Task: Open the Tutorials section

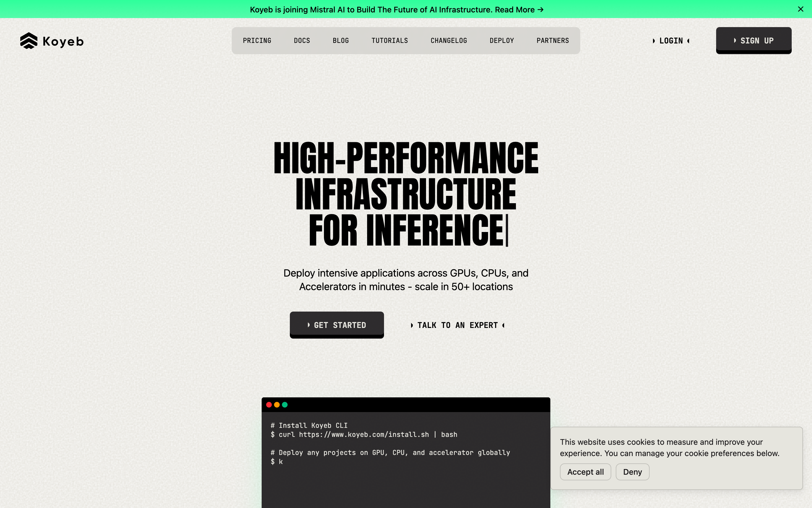Action: (x=390, y=41)
